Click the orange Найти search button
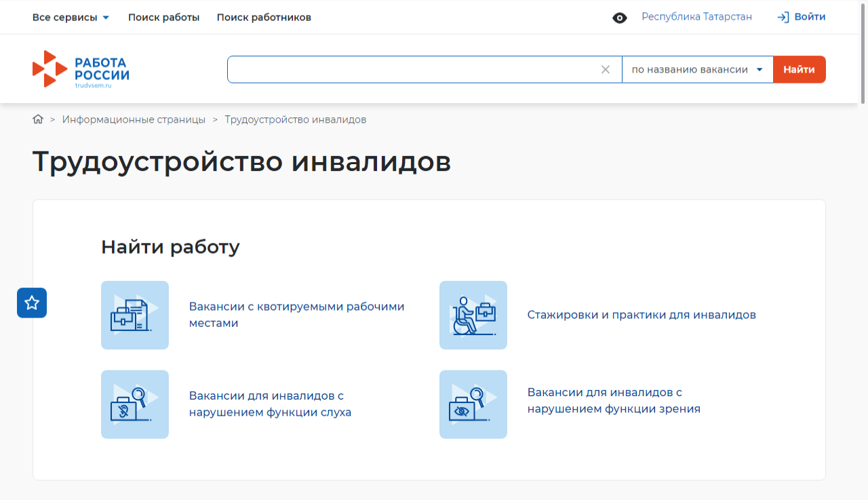 pyautogui.click(x=800, y=69)
